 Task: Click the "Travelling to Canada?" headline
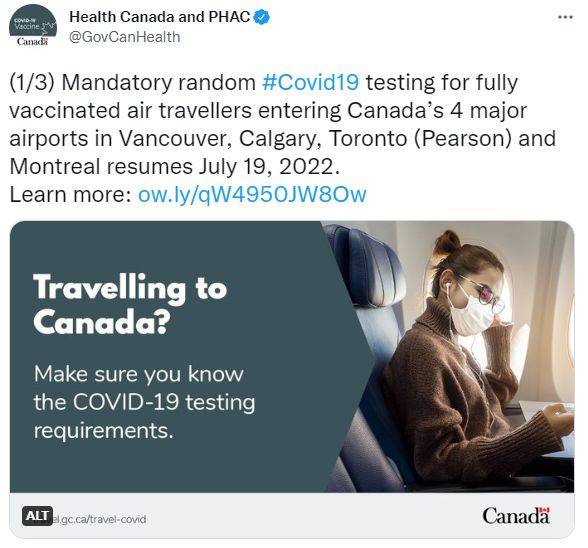tap(130, 304)
